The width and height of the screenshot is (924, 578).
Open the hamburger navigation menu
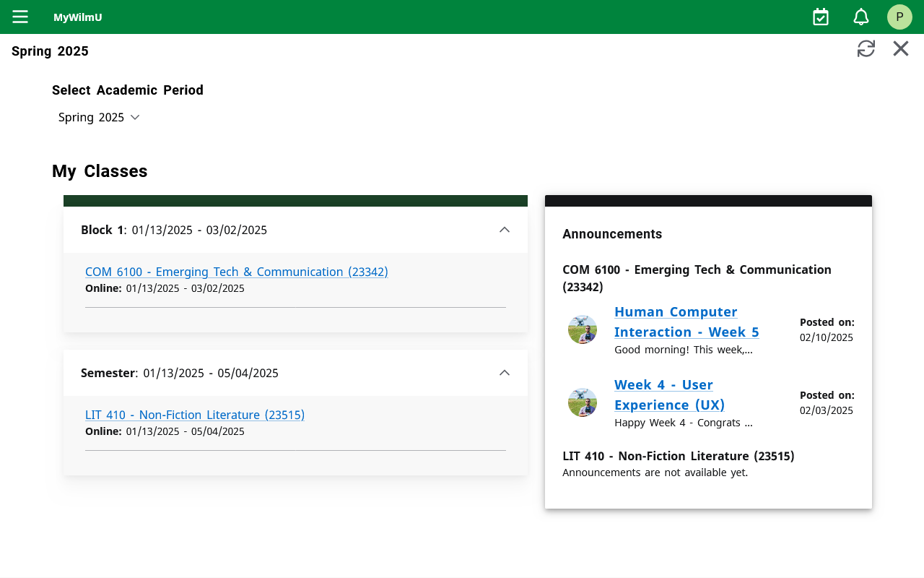pos(19,17)
